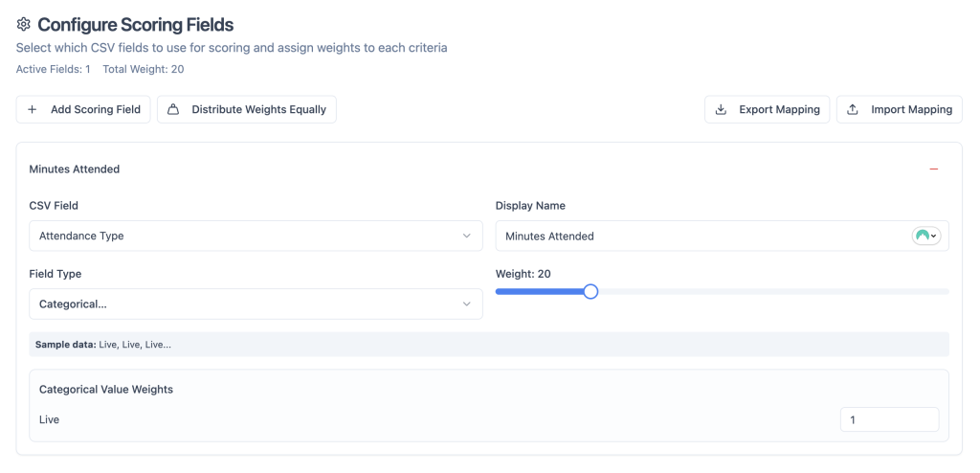This screenshot has width=980, height=473.
Task: Expand the Field Type dropdown showing Categorical
Action: point(249,304)
